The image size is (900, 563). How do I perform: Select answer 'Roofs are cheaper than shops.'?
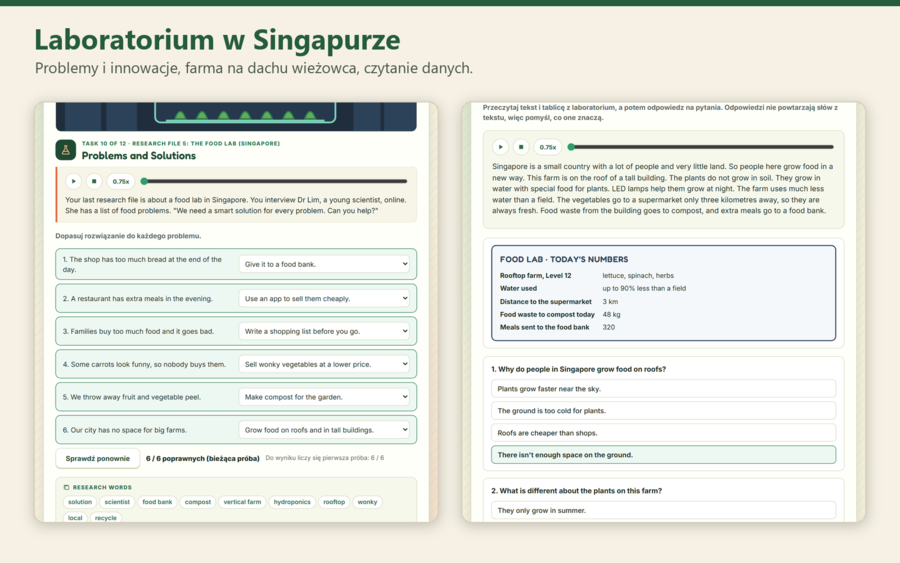[664, 433]
